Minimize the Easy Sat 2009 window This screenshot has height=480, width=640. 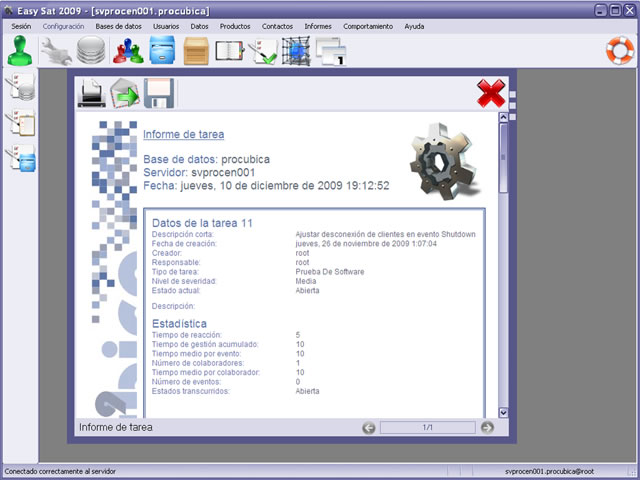600,10
